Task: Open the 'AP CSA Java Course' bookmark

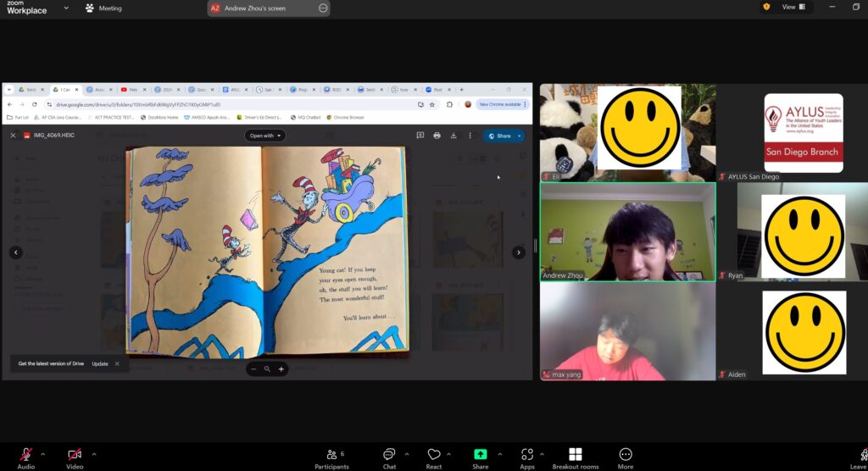Action: [x=58, y=118]
